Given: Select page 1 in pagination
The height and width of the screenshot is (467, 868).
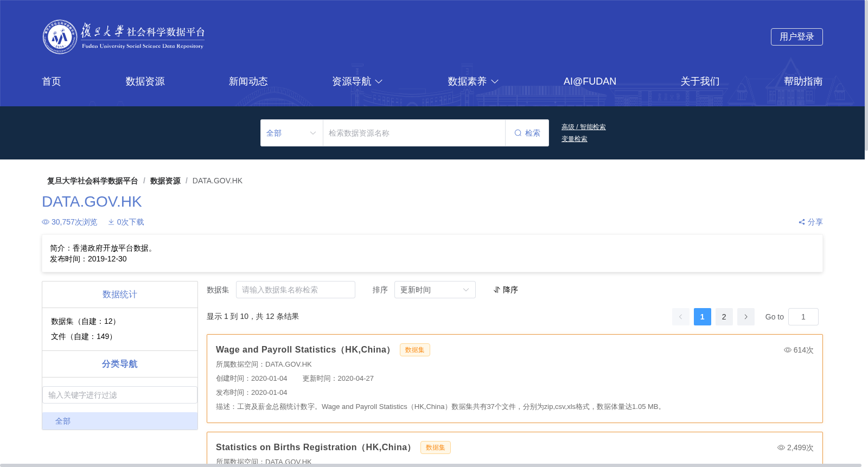Looking at the screenshot, I should 703,317.
